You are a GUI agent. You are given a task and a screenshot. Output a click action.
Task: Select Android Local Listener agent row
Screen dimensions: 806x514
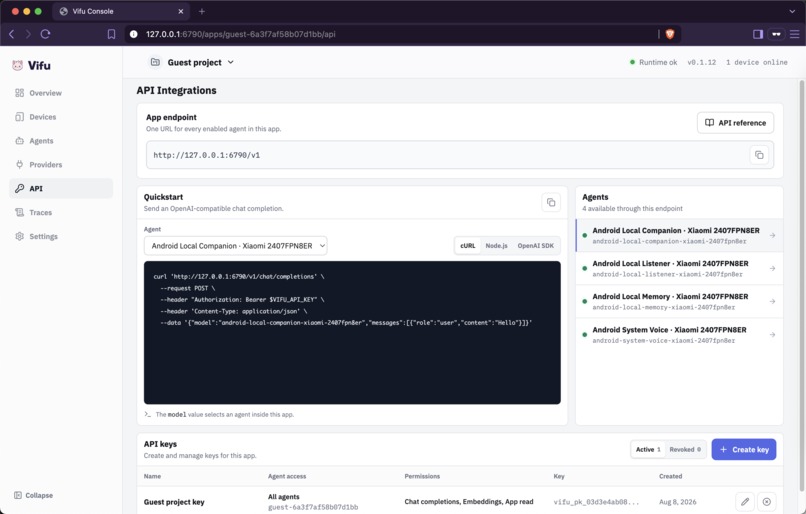[679, 268]
